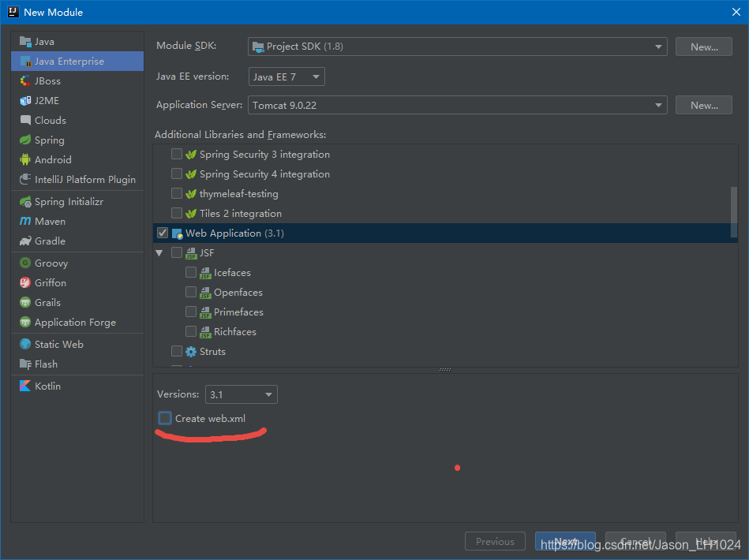Click the Next button

click(x=565, y=541)
